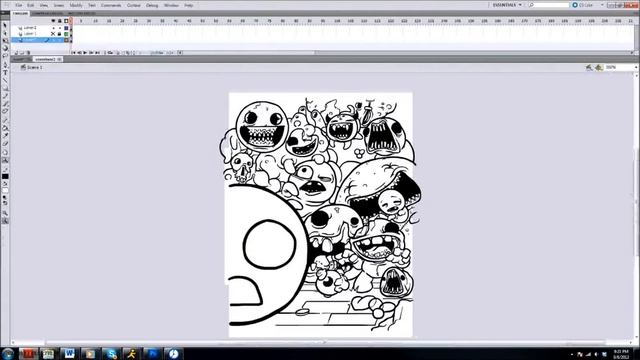Toggle green outline square of Layer 1

[66, 34]
